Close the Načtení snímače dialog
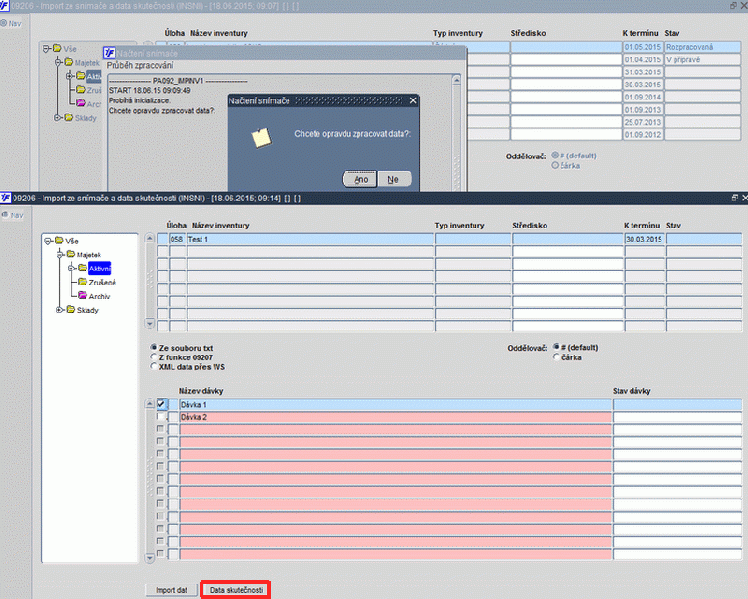The image size is (748, 599). click(413, 101)
